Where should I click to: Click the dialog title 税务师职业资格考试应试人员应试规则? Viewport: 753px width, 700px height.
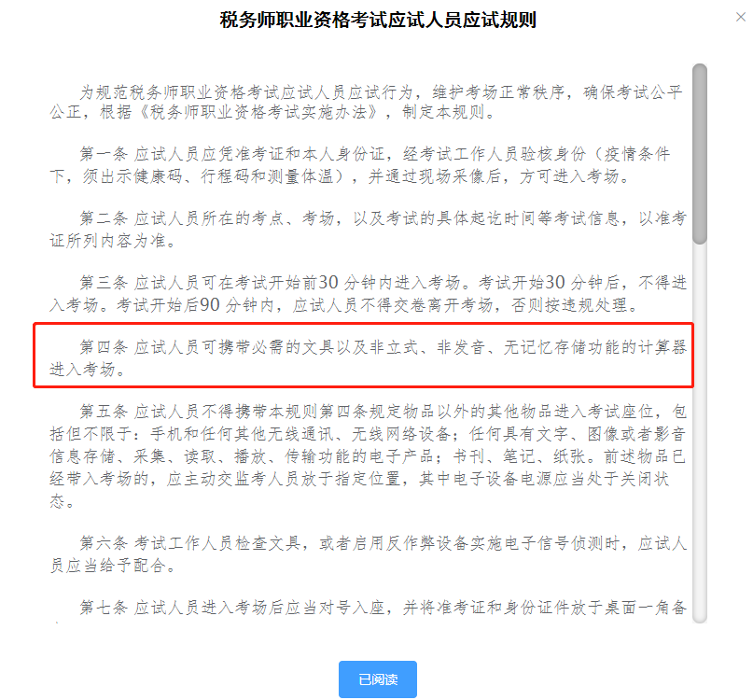click(378, 20)
